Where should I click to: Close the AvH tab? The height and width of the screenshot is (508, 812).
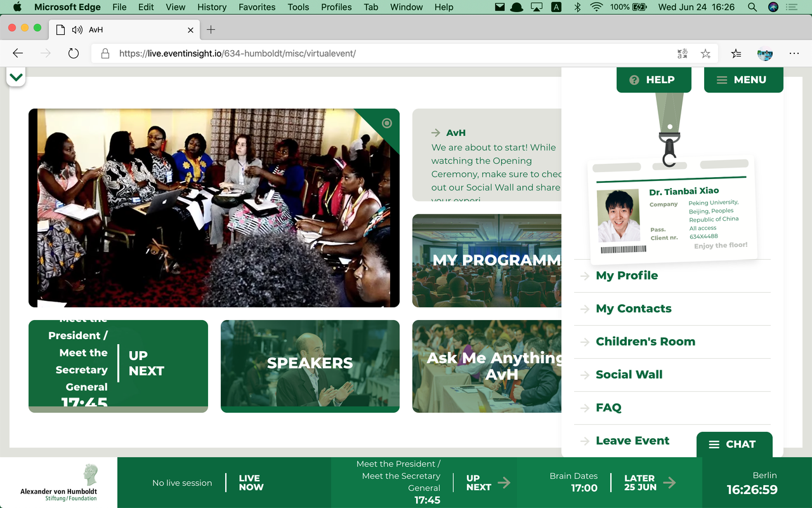191,30
